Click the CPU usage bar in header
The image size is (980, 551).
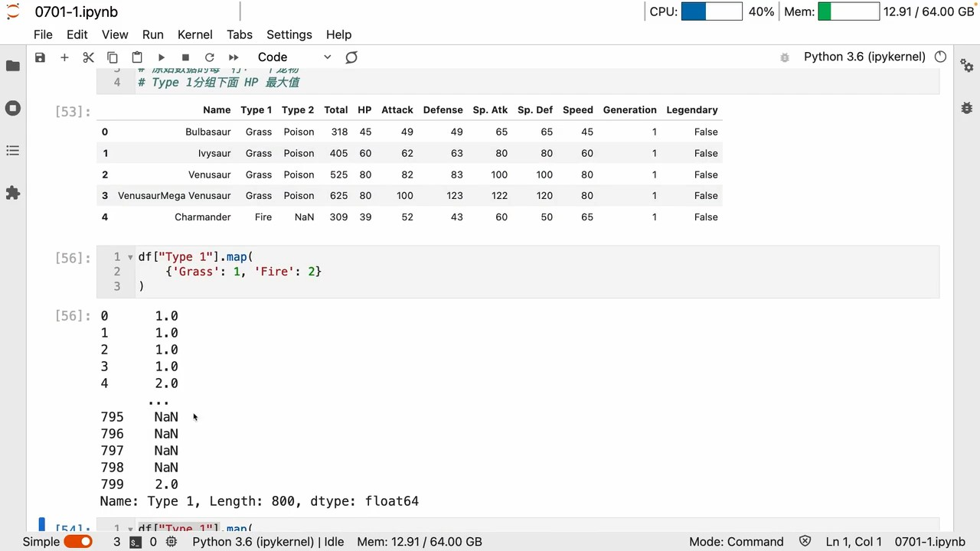(x=711, y=11)
